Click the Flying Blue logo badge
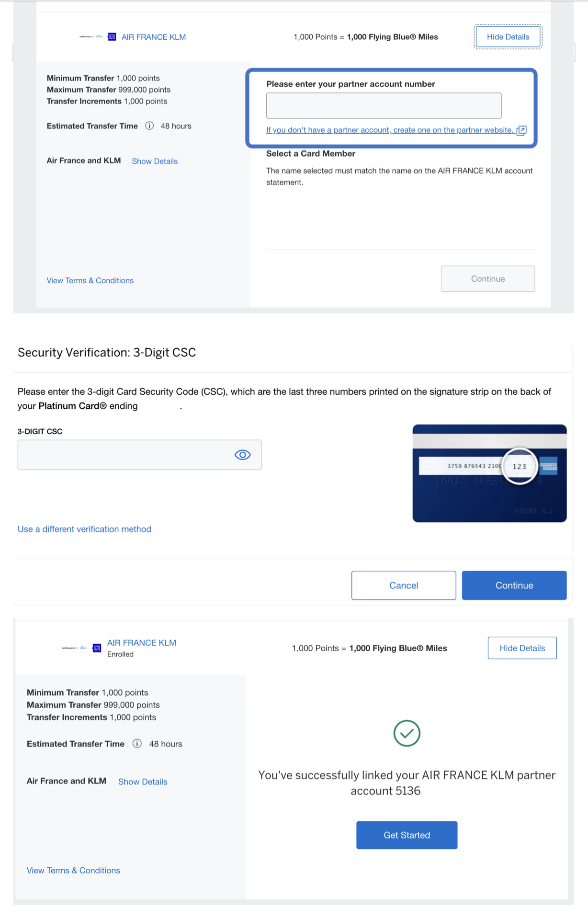This screenshot has width=588, height=920. (111, 36)
